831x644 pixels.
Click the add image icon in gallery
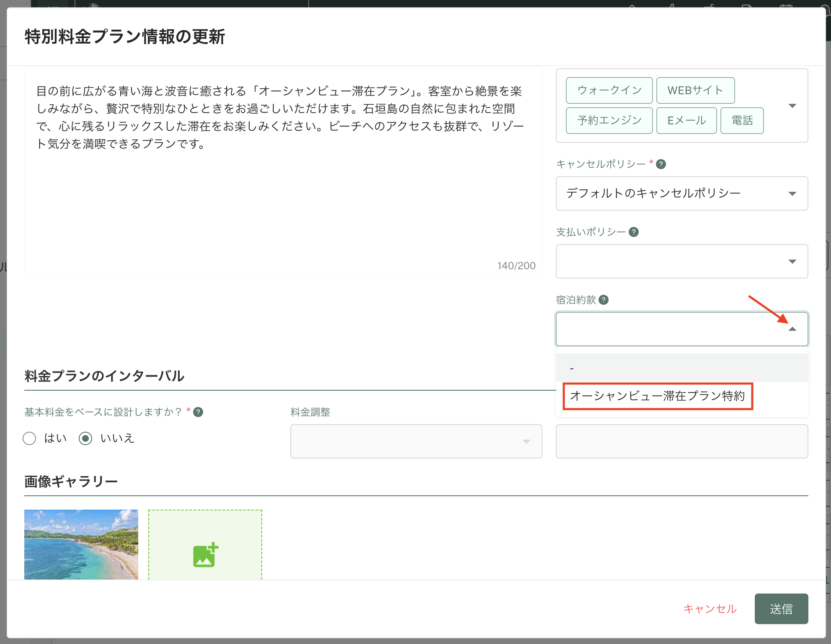pos(205,554)
